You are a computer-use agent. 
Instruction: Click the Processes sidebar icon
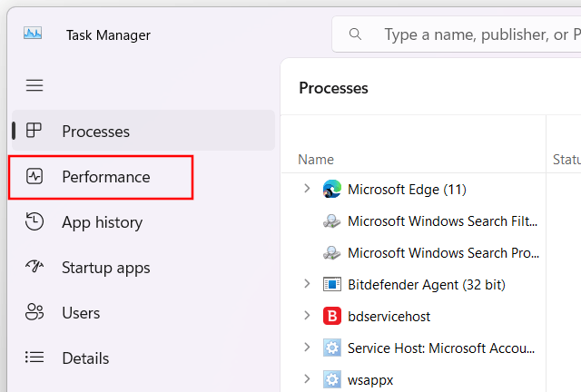point(34,131)
